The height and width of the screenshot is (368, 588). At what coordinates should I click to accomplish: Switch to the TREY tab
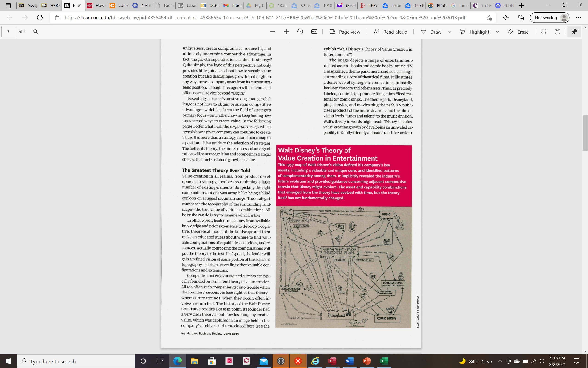[369, 5]
